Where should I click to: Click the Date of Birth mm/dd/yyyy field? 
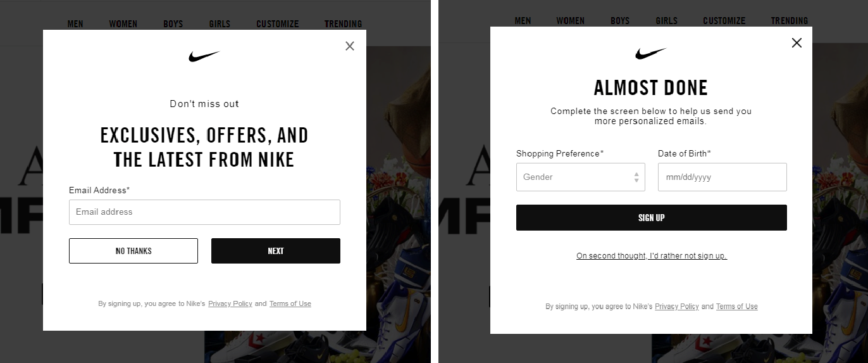point(722,177)
